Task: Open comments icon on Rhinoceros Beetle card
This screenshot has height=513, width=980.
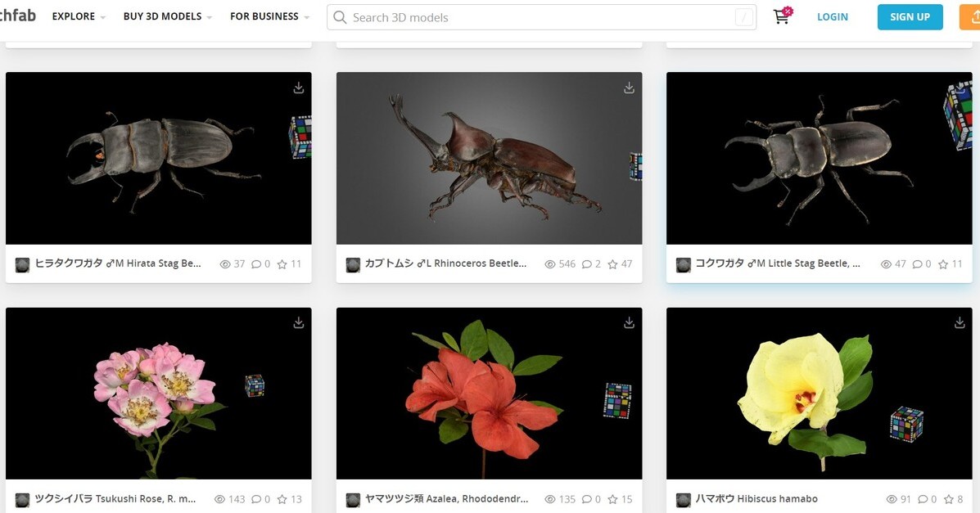Action: click(x=587, y=264)
